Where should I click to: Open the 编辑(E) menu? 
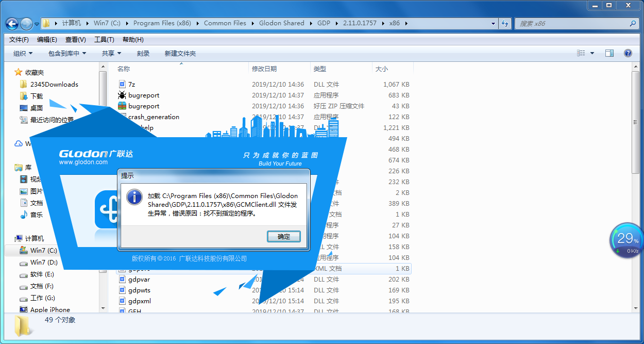pos(47,40)
